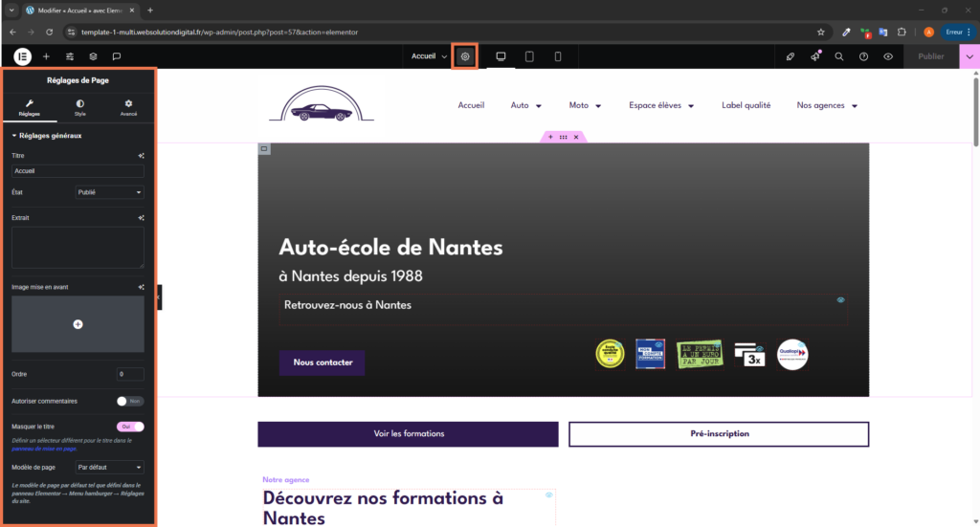The height and width of the screenshot is (527, 980).
Task: Open the Elementor logo menu
Action: click(x=22, y=56)
